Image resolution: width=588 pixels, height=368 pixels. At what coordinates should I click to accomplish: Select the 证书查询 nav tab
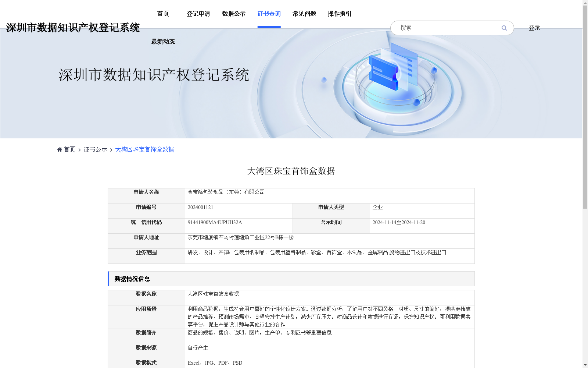point(269,14)
